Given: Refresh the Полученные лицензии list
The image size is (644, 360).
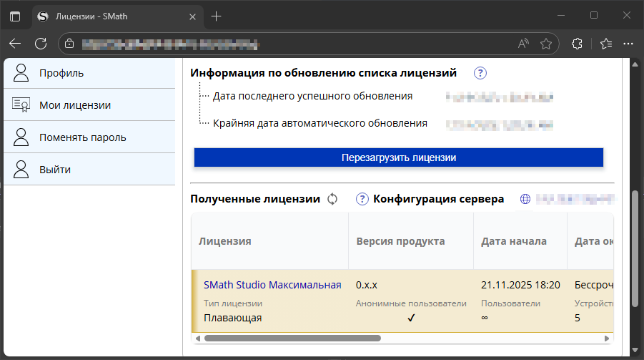Looking at the screenshot, I should click(x=332, y=199).
